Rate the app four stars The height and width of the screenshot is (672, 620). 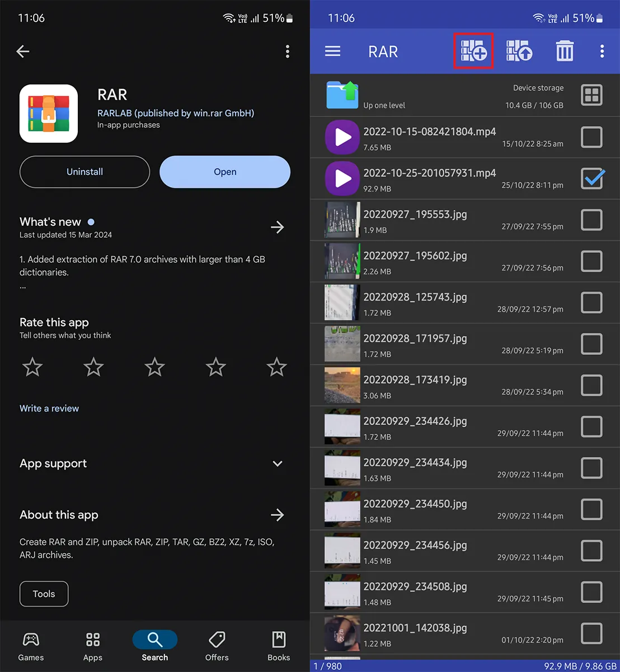(x=215, y=367)
